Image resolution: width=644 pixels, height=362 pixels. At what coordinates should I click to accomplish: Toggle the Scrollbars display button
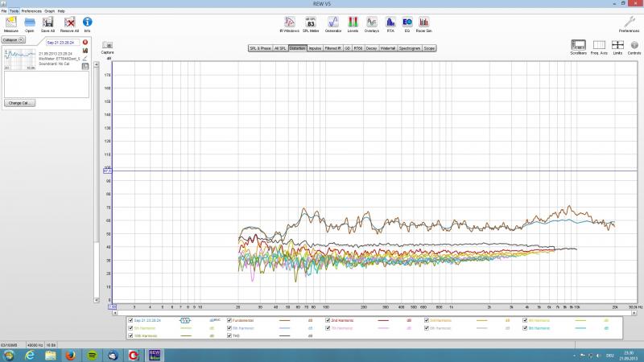pyautogui.click(x=578, y=46)
